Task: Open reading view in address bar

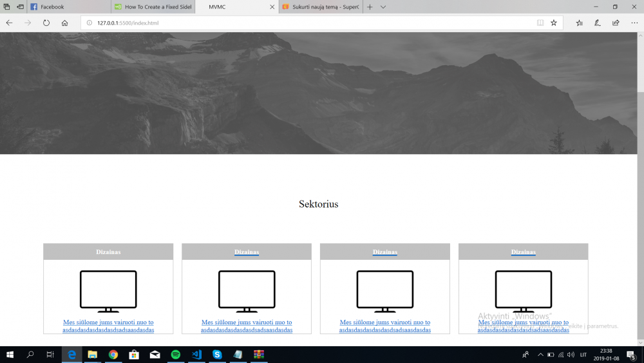Action: click(x=540, y=23)
